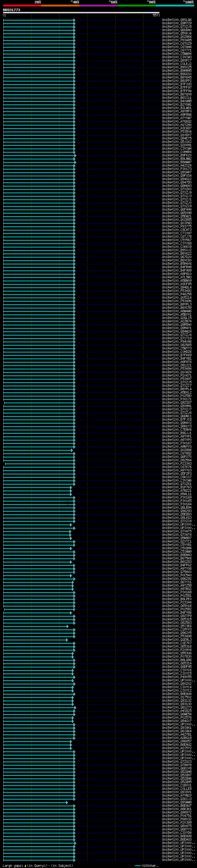The image size is (197, 868).
Task: Select hit UniRef100_Q9M729
Action: [177, 23]
